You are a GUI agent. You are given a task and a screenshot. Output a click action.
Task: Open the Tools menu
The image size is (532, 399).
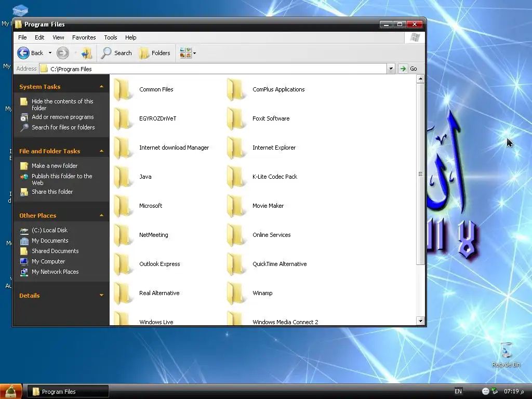111,37
